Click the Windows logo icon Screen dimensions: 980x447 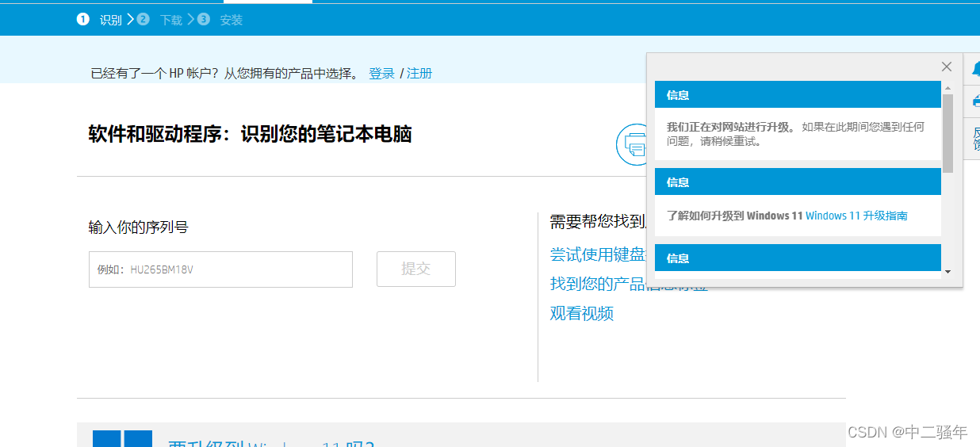pos(122,438)
